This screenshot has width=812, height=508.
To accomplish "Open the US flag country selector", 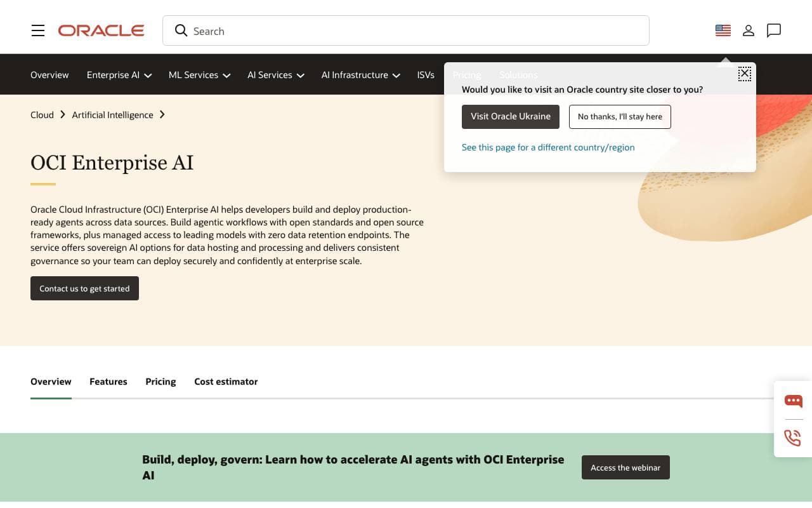I will (723, 30).
